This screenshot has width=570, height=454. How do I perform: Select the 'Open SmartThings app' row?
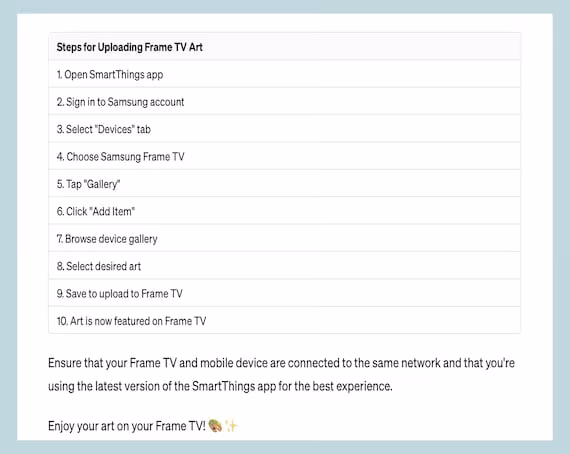pos(284,74)
